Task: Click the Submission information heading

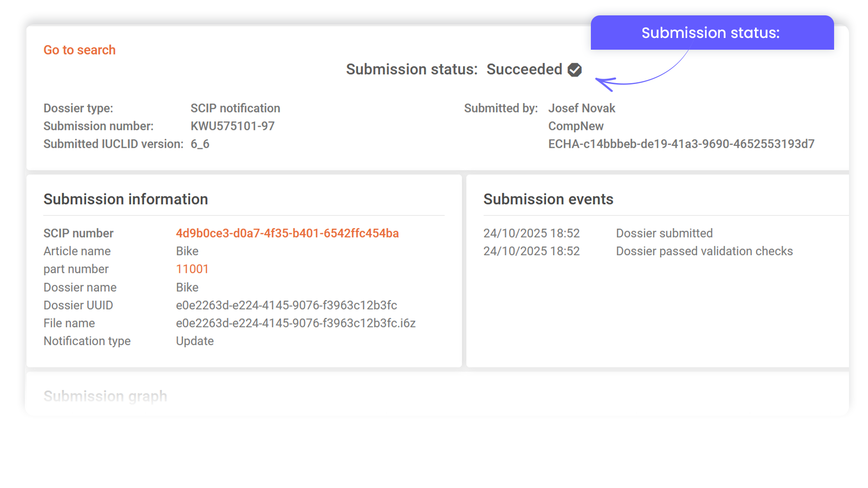Action: 126,199
